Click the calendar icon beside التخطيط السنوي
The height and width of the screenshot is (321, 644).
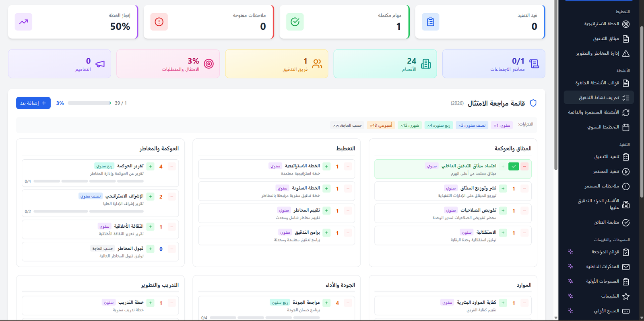coord(626,128)
